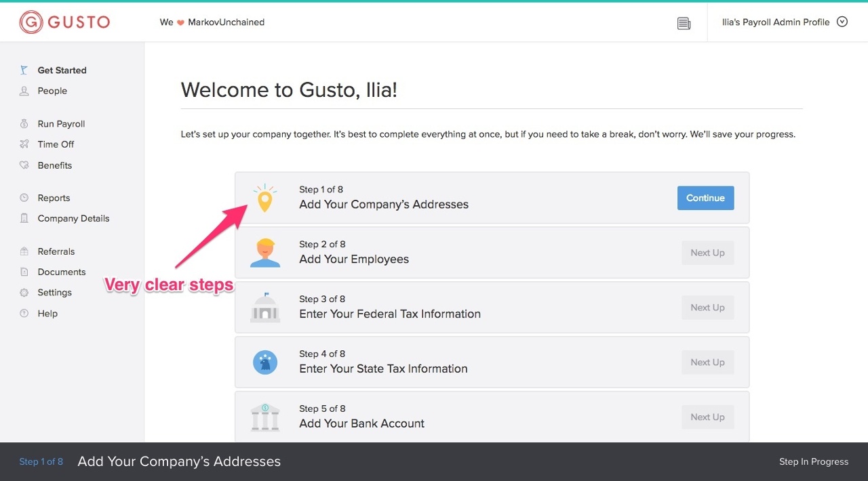Open Ilia's Payroll Admin Profile menu
Screen dimensions: 868x481
click(785, 22)
